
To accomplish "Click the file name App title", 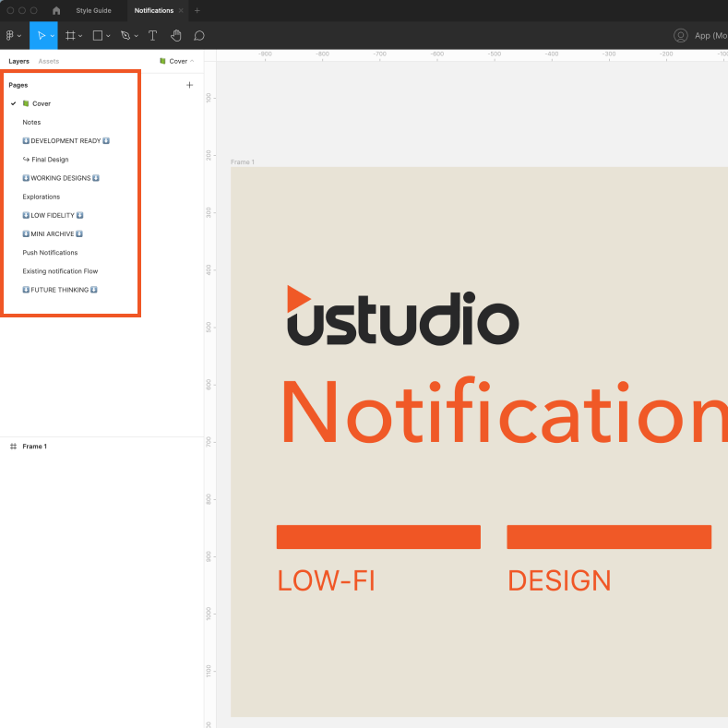I will click(x=710, y=35).
